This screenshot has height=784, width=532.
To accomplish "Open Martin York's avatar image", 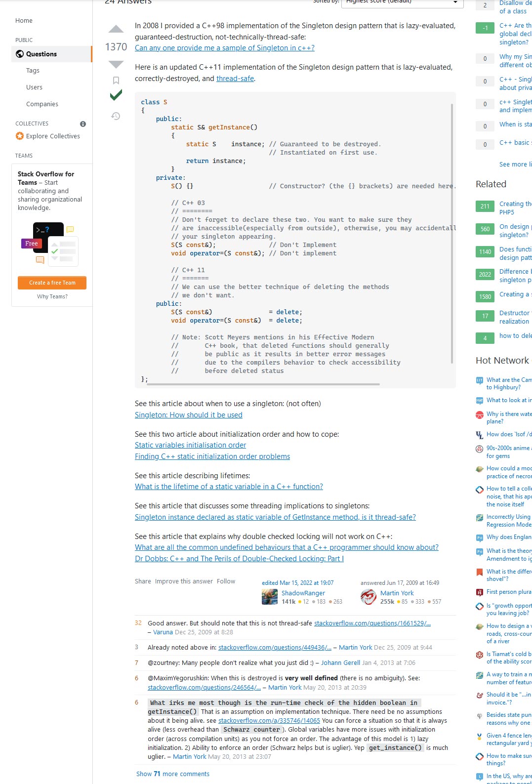I will pos(368,597).
